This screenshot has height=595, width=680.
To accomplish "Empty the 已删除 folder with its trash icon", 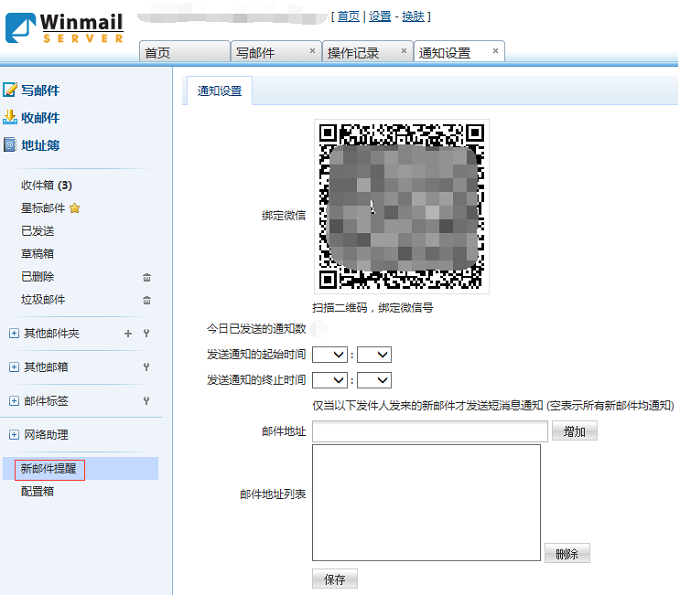I will 147,277.
